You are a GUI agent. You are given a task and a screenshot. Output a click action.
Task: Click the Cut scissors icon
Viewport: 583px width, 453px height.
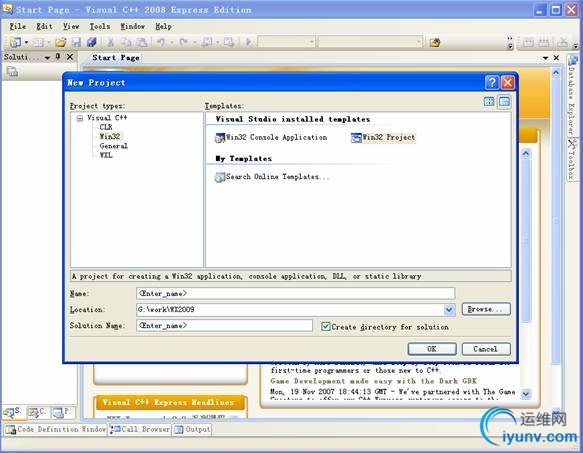pyautogui.click(x=110, y=42)
